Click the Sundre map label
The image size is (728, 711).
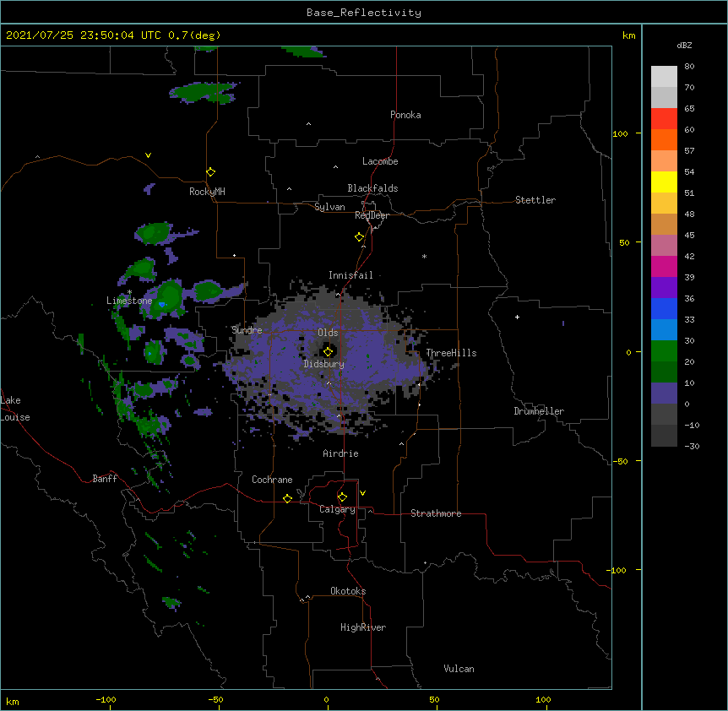[247, 330]
